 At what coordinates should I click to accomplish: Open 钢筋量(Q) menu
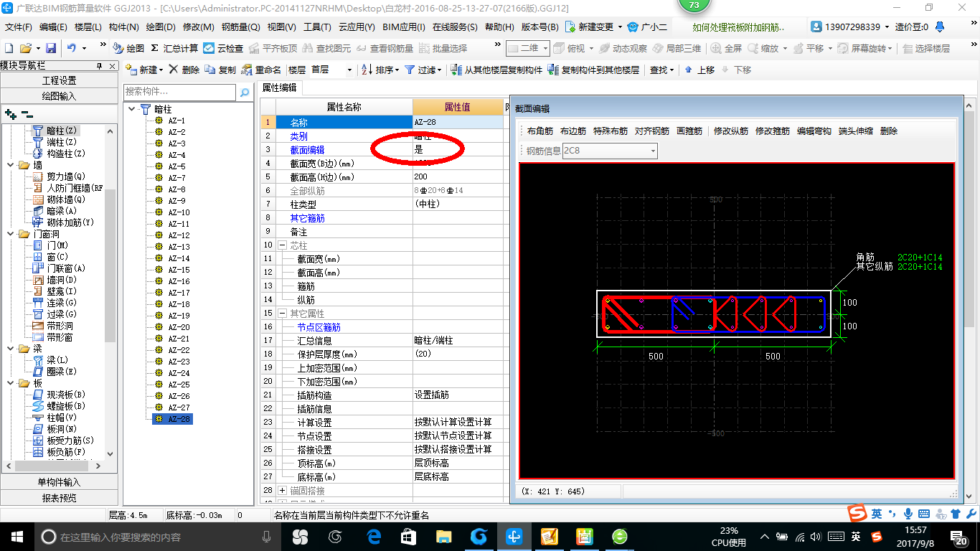[x=240, y=27]
